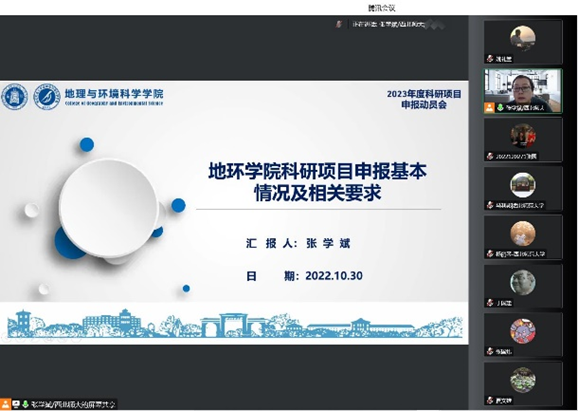Screen dimensions: 578x411
Task: Click the screen-share monitor icon beside presenter name
Action: click(x=16, y=404)
